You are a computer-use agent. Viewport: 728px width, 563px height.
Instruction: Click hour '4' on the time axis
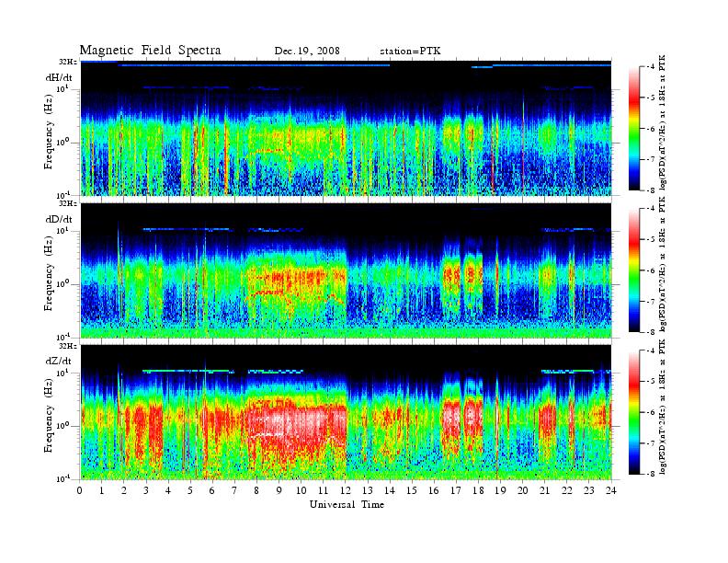pyautogui.click(x=168, y=490)
